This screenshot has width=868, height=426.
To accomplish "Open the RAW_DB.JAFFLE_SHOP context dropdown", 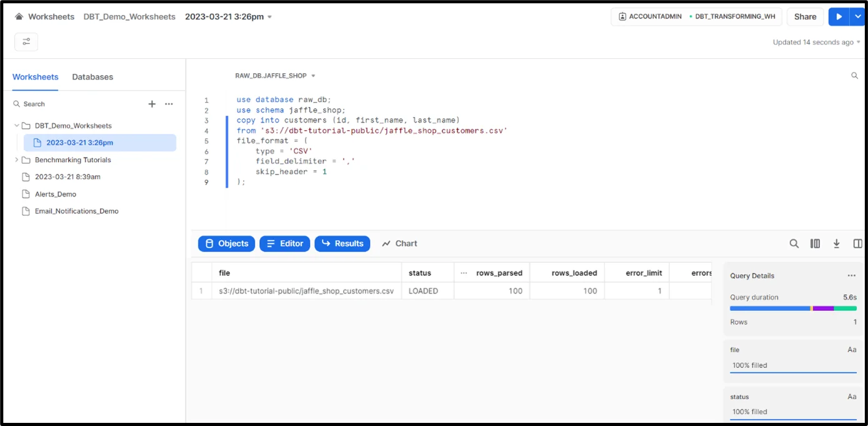I will (275, 76).
